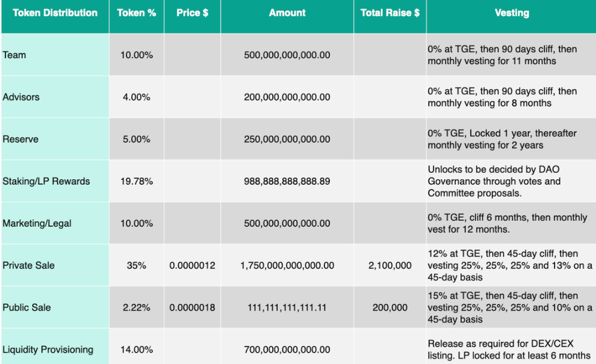
Task: Click the 2,100,000 total raise cell
Action: pyautogui.click(x=390, y=266)
